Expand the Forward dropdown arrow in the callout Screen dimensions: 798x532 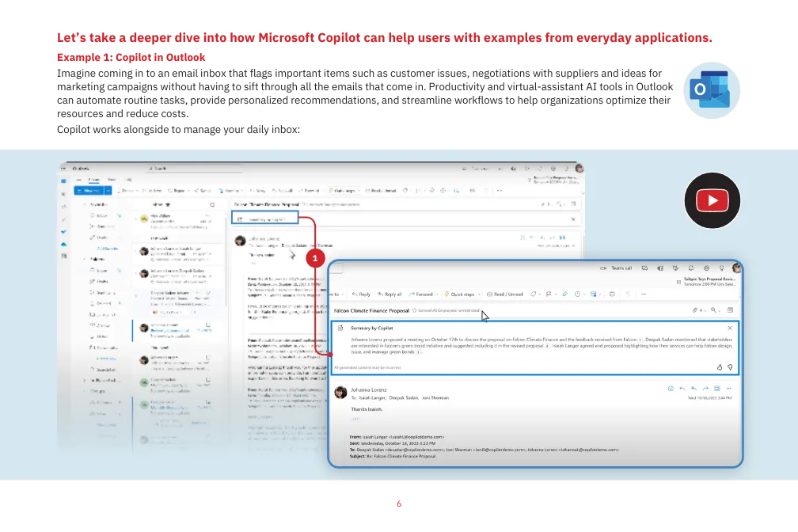pos(437,294)
